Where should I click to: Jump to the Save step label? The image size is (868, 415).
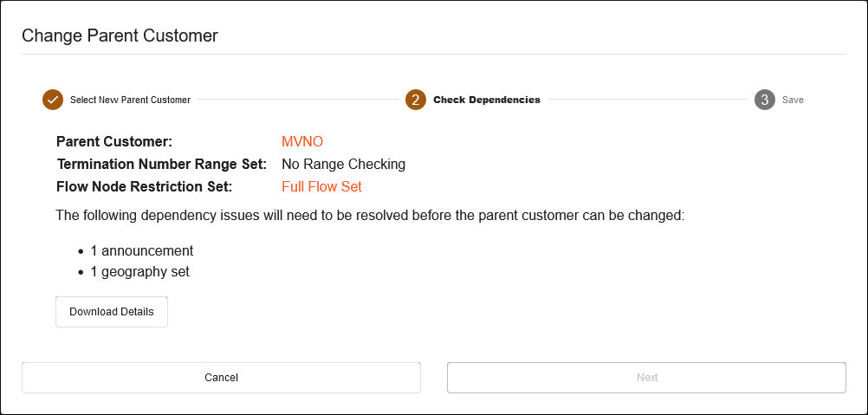(793, 100)
